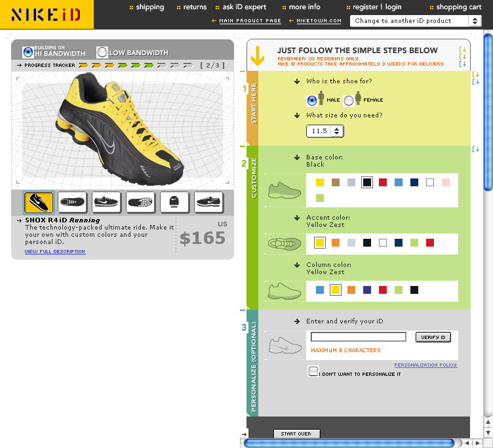Click the SHOX R4 iD Running title

[62, 220]
